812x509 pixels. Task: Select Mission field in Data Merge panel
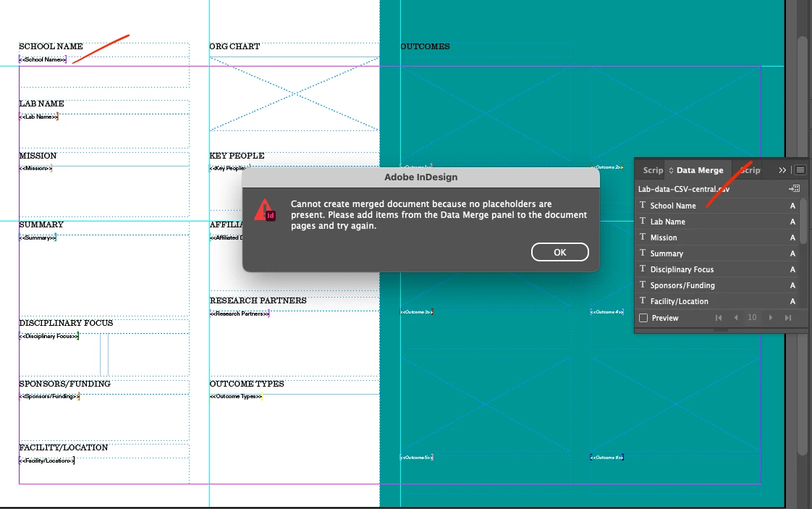click(x=718, y=237)
